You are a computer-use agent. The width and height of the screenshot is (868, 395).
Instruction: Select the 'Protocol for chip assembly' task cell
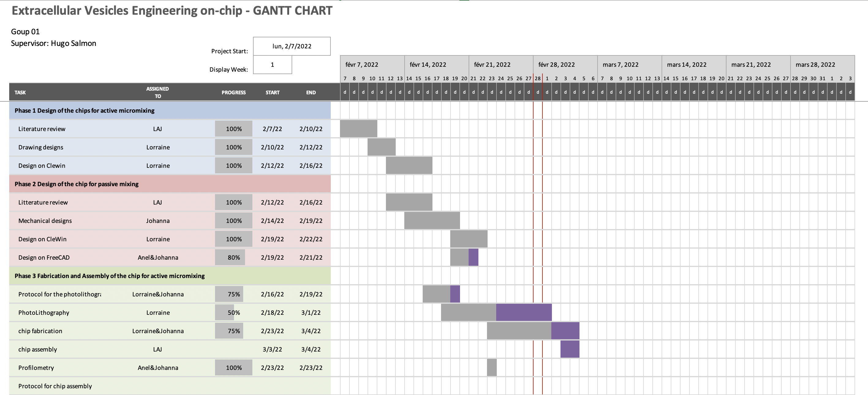[55, 386]
